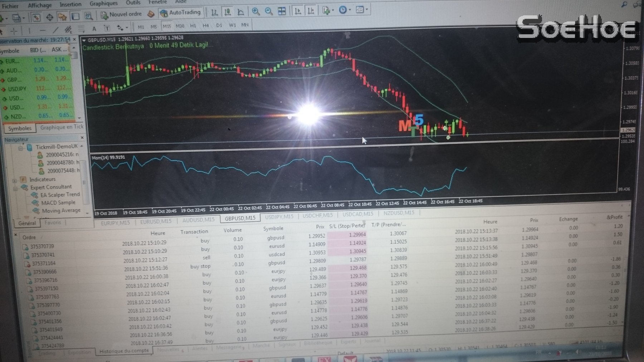Select the crosshair cursor tool
This screenshot has height=362, width=644.
tap(14, 31)
